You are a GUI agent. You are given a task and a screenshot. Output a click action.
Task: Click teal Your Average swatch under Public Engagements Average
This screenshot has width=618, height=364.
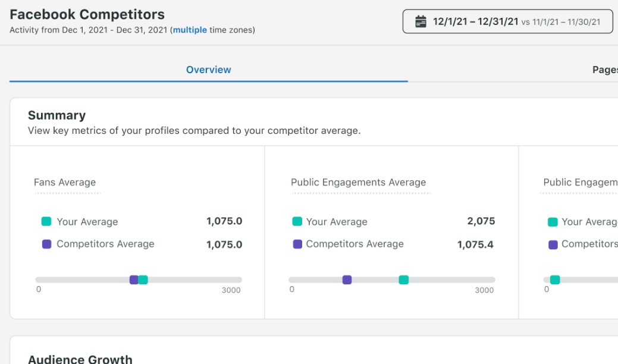click(x=297, y=221)
